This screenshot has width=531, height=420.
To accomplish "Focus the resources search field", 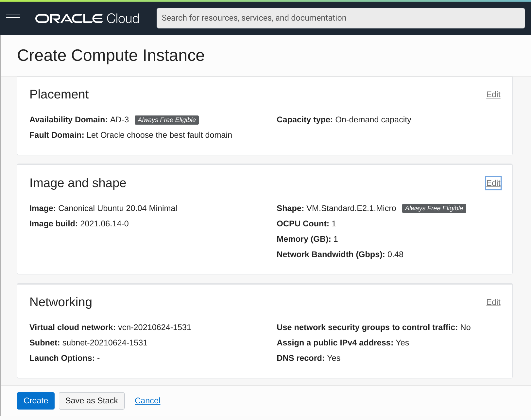I will tap(341, 18).
